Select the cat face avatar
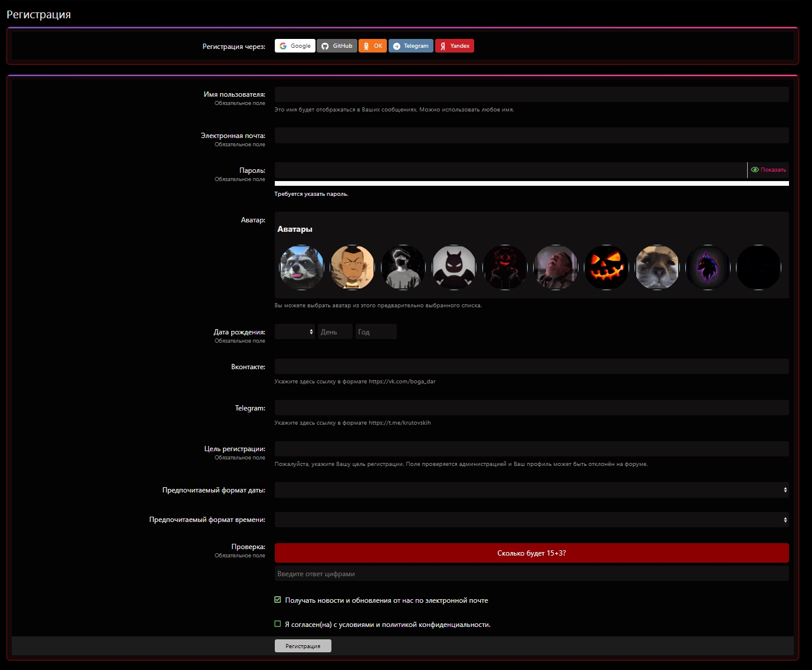Screen dimensions: 812x670 657,268
